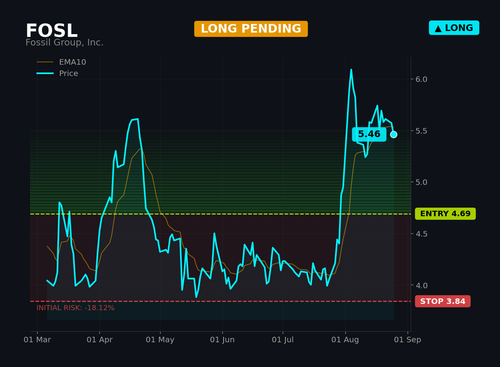Click the 01 Jul axis label
Viewport: 500px width, 367px height.
tap(283, 340)
